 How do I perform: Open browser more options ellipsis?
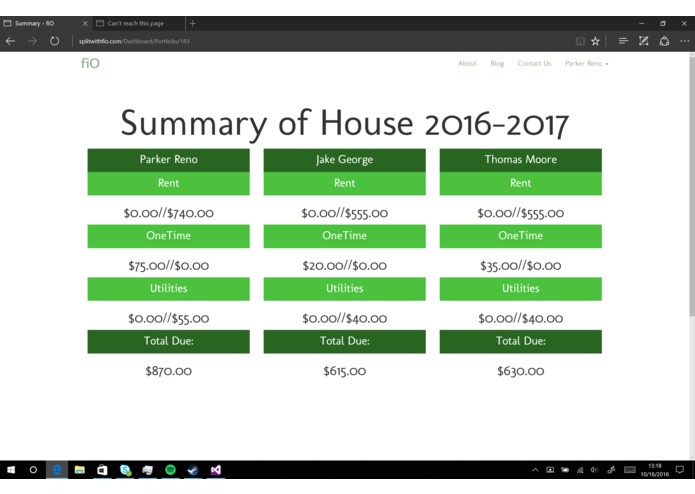coord(685,41)
